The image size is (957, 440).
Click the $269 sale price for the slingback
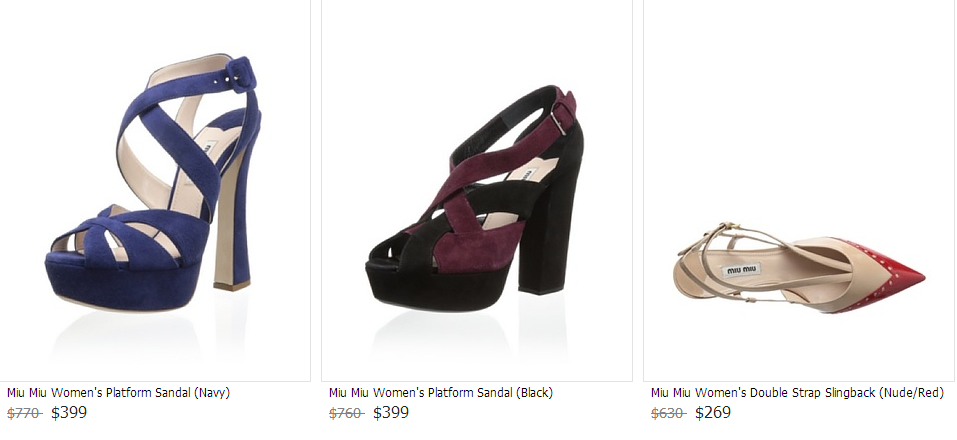pyautogui.click(x=713, y=412)
